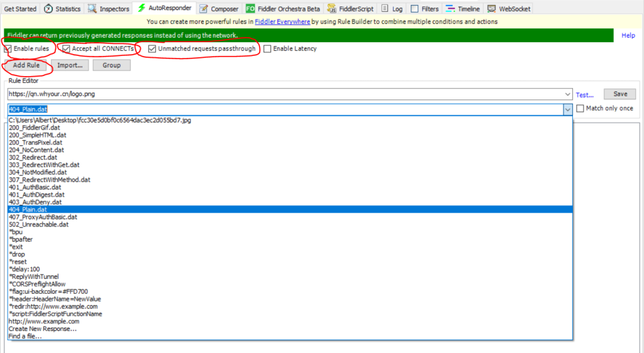Select the Find a file... list entry
The image size is (644, 353).
[x=25, y=336]
